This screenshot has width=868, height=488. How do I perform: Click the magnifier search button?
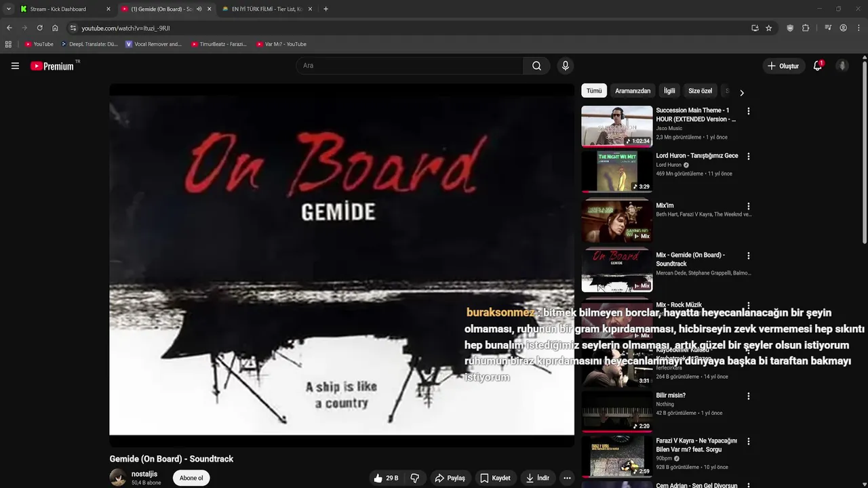[x=536, y=66]
